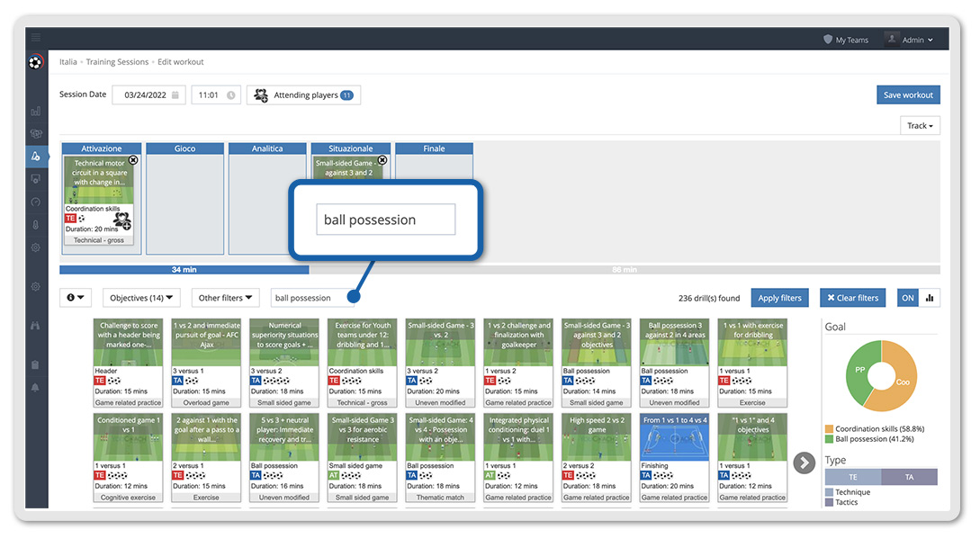Click the shield icon beside My Teams
Image resolution: width=980 pixels, height=539 pixels.
[x=828, y=40]
